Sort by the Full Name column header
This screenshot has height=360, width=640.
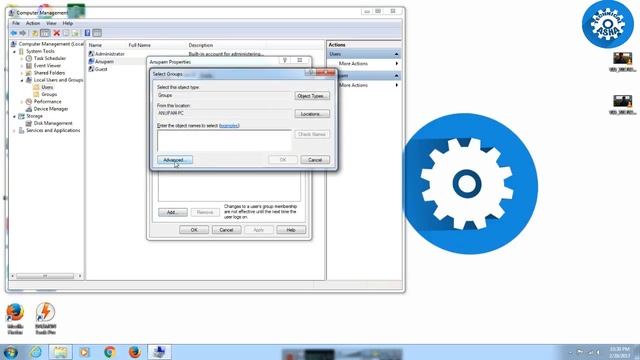tap(140, 45)
